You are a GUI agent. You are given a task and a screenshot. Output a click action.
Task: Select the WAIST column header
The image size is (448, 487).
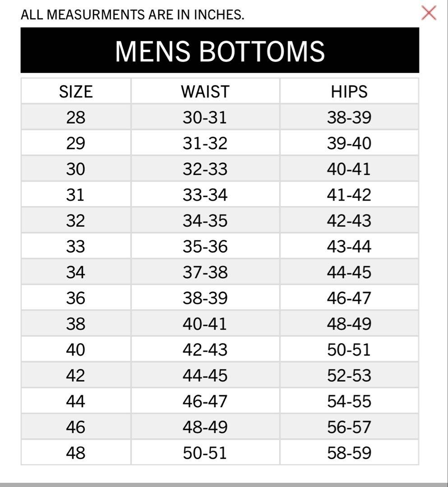click(205, 92)
